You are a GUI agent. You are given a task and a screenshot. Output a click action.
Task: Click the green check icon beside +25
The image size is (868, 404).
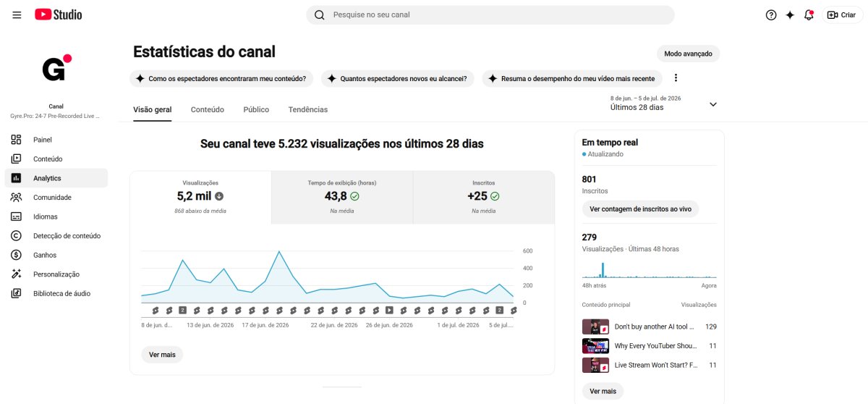pos(495,195)
